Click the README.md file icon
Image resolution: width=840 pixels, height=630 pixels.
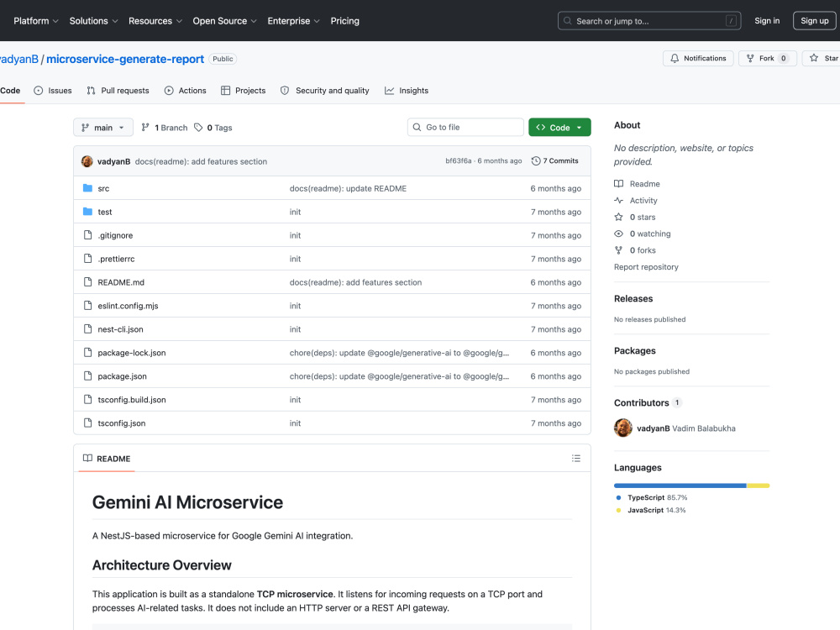click(88, 281)
